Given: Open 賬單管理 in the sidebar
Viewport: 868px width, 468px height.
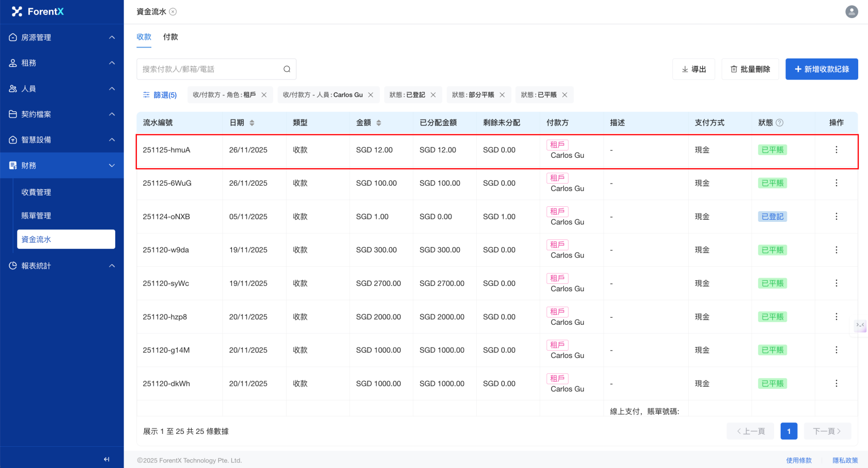Looking at the screenshot, I should [36, 216].
